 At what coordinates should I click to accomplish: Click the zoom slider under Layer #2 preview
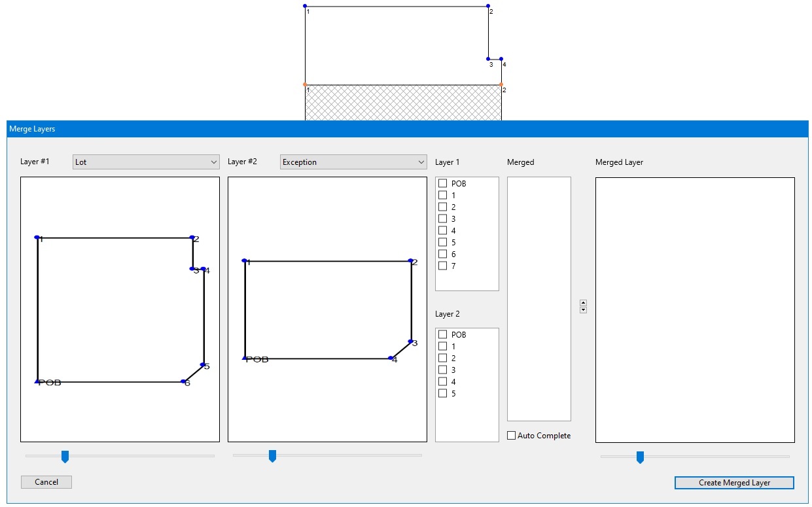click(272, 456)
